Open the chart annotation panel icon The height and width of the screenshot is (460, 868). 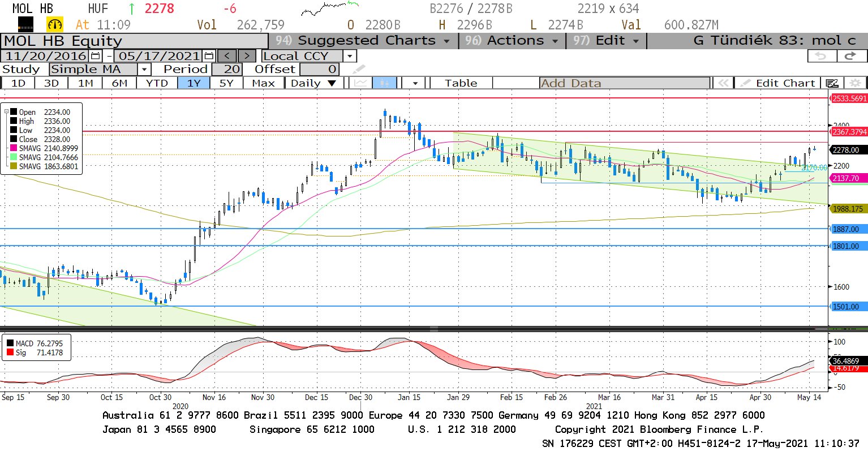tap(832, 83)
